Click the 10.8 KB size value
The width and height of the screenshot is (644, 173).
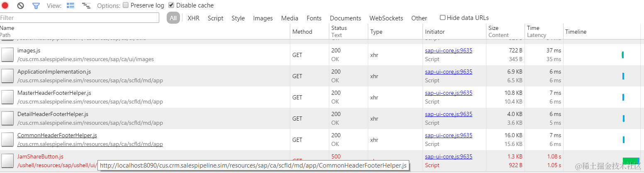(x=513, y=93)
